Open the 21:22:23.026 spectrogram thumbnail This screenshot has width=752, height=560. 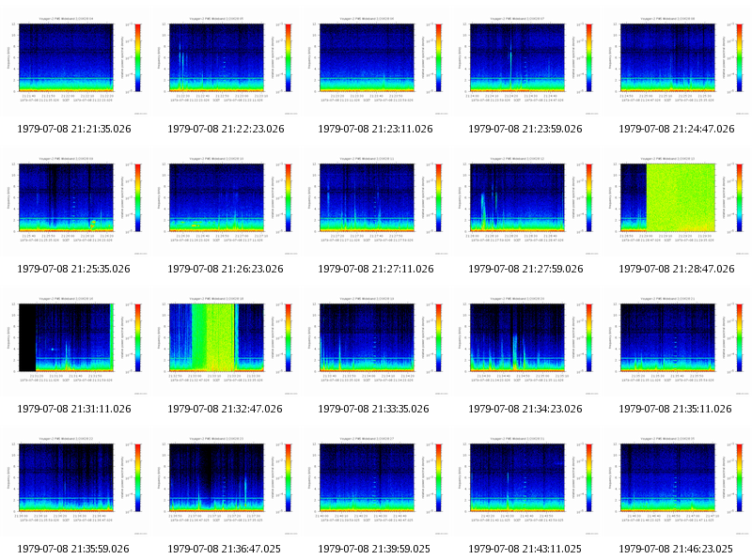tap(225, 63)
